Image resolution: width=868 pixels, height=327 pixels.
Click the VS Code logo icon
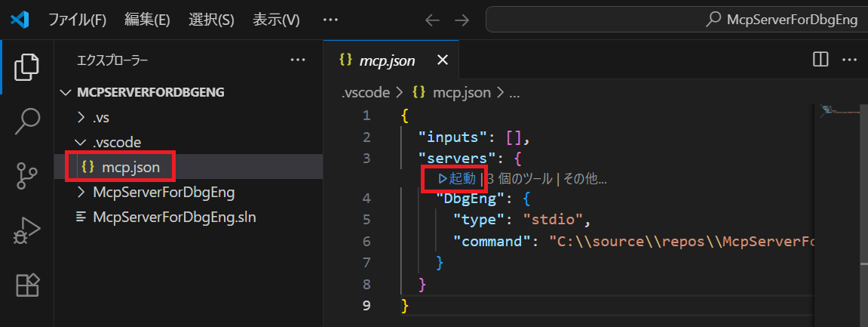click(20, 20)
